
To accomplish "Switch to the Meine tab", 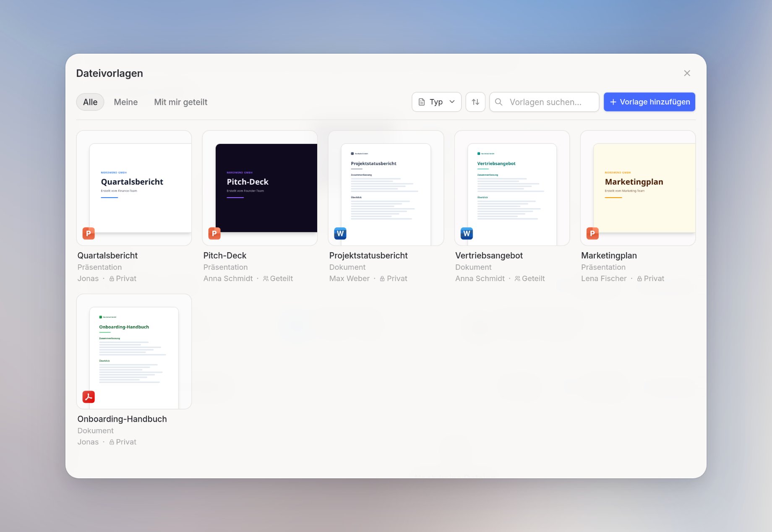I will pos(126,102).
